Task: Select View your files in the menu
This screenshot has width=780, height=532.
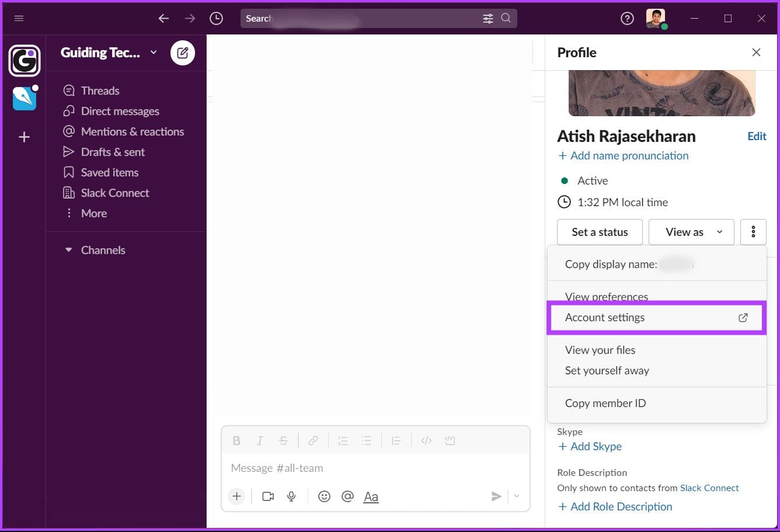Action: [656, 350]
